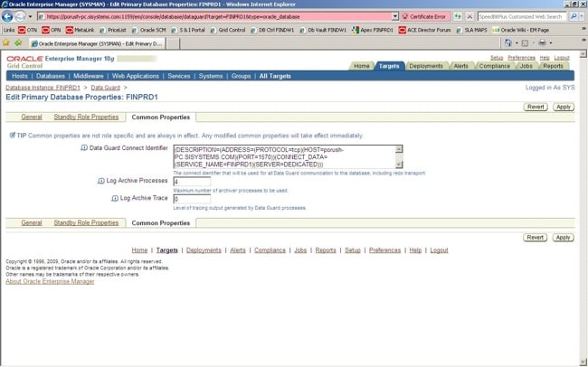Switch to the Compliance tab
Viewport: 588px width, 367px height.
pos(494,66)
